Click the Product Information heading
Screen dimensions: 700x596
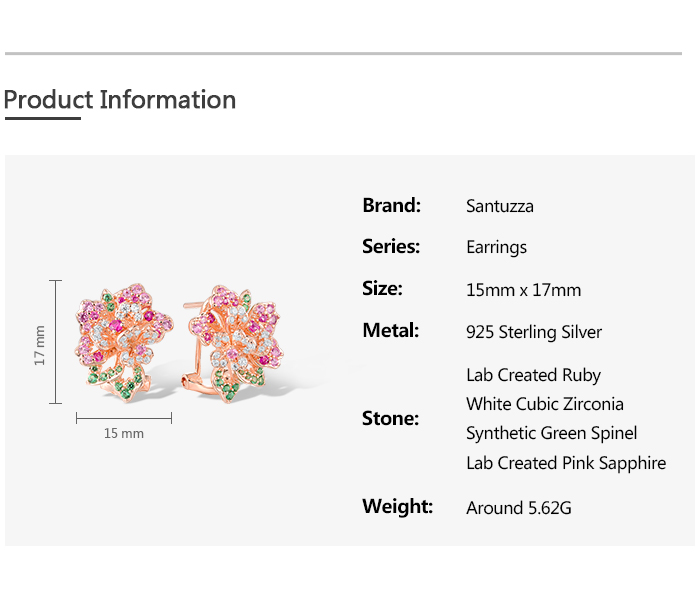tap(120, 100)
